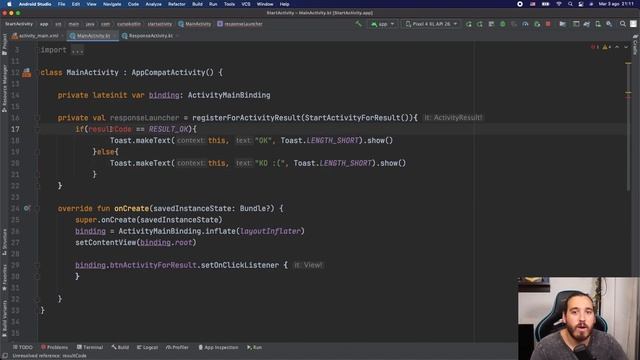640x360 pixels.
Task: Collapse the onCreate function fold marker
Action: (x=37, y=209)
